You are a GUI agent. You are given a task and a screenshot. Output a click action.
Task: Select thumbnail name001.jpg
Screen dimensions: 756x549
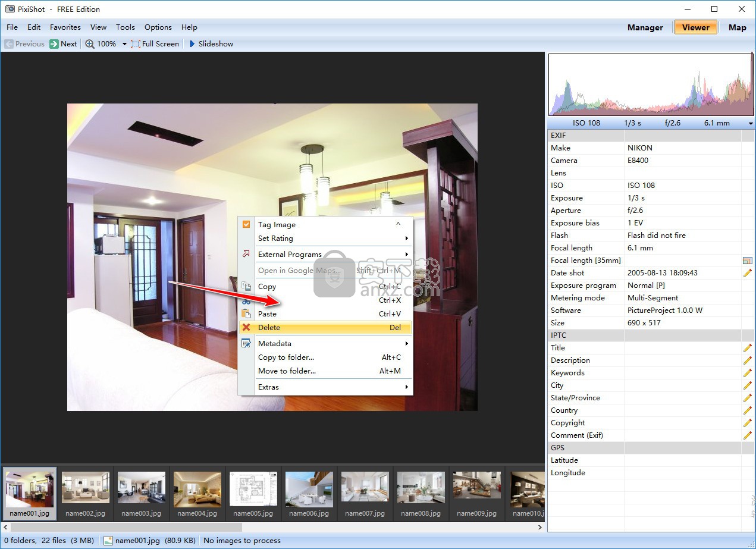pos(30,493)
